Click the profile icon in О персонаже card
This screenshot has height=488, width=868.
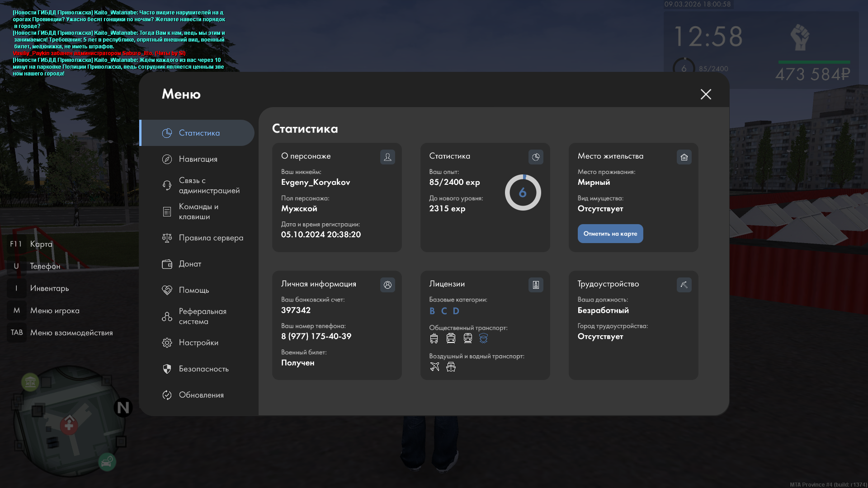[x=387, y=157]
